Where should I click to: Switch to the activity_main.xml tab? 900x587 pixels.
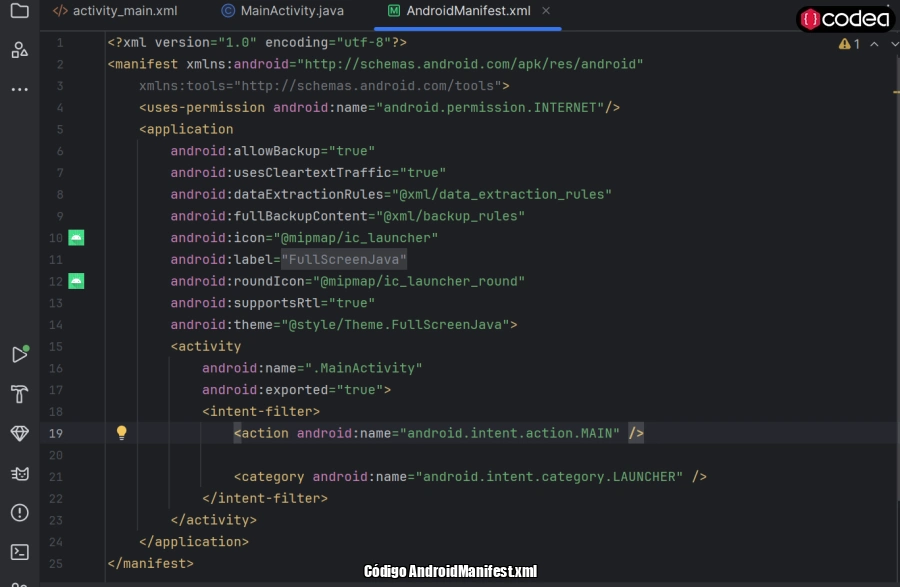116,12
